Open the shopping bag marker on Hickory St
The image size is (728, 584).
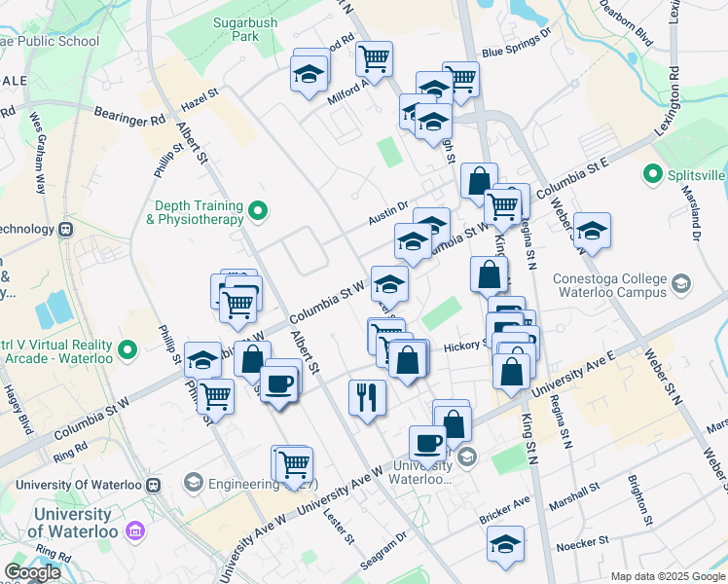(x=407, y=359)
